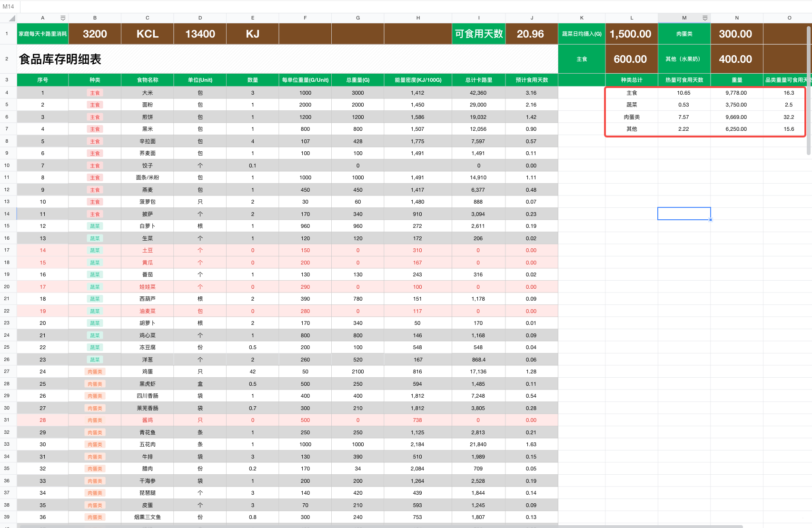Click the vertical scrollbar on the right edge
Screen dimensions: 812x528
(x=808, y=90)
